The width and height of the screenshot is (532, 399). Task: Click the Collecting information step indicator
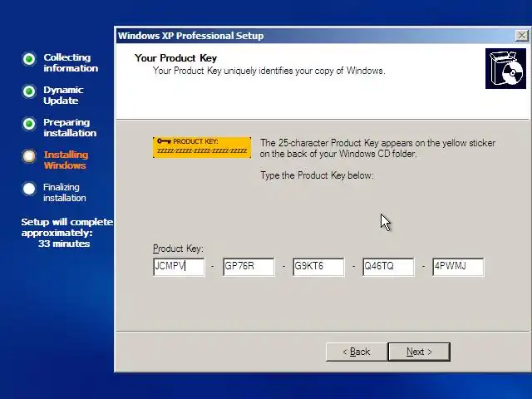(x=29, y=59)
